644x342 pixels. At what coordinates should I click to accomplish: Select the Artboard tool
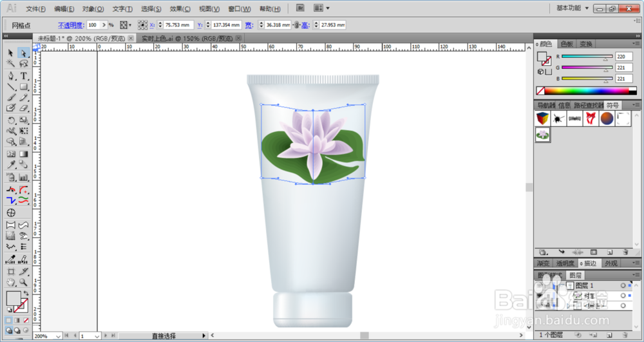tap(11, 272)
